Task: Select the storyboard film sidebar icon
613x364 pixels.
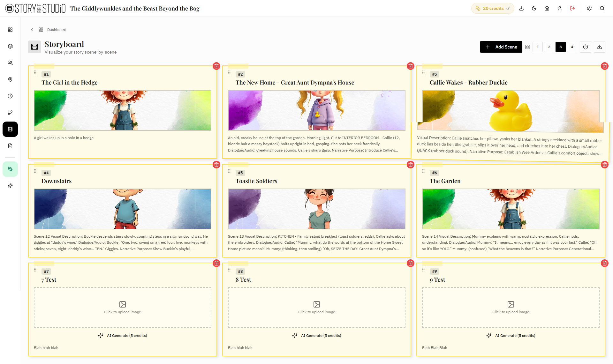Action: [10, 129]
